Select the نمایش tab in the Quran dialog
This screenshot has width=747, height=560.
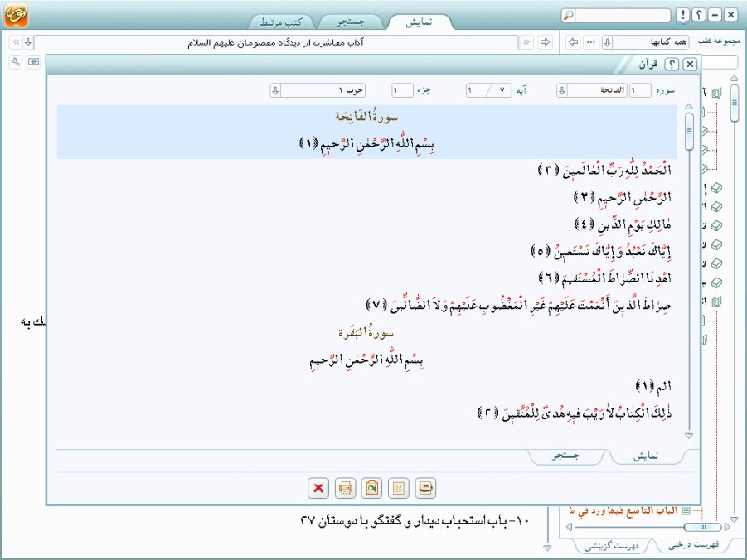[x=646, y=456]
